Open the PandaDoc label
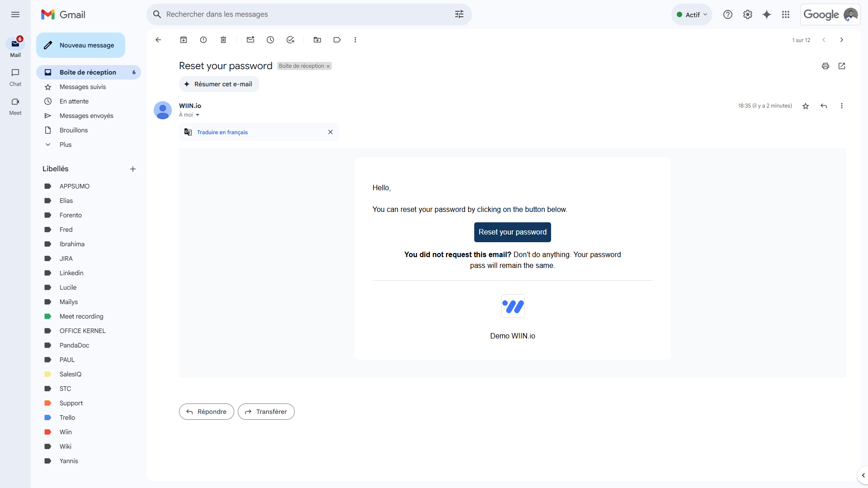 [88, 345]
